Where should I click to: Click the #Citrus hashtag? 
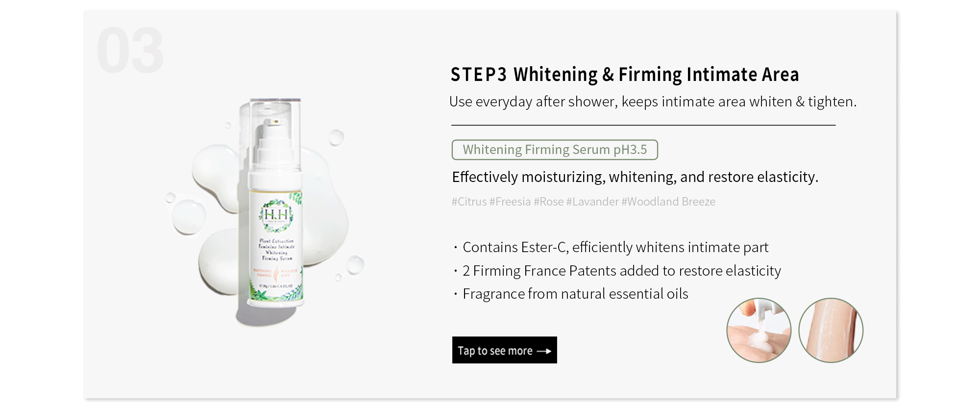469,202
